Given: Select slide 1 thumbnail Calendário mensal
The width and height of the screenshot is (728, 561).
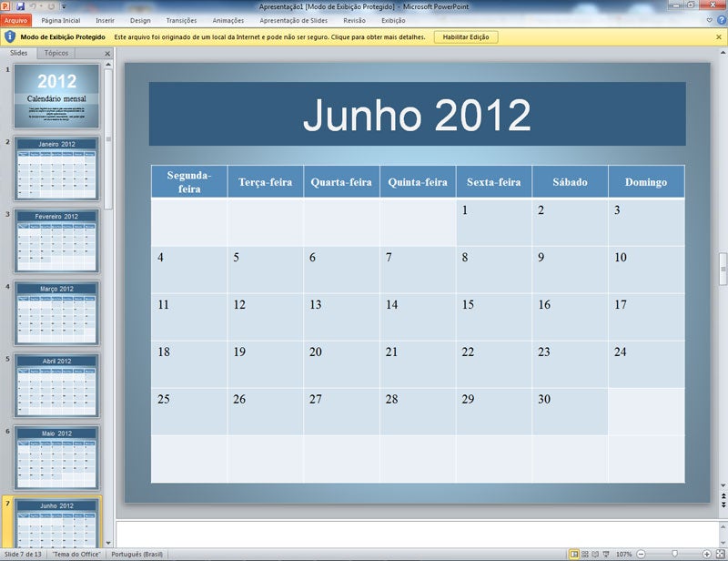Looking at the screenshot, I should coord(56,97).
